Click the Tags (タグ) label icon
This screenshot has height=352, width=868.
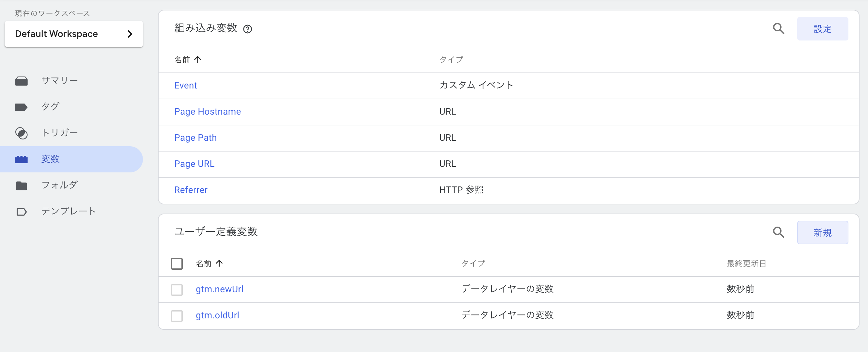coord(21,107)
